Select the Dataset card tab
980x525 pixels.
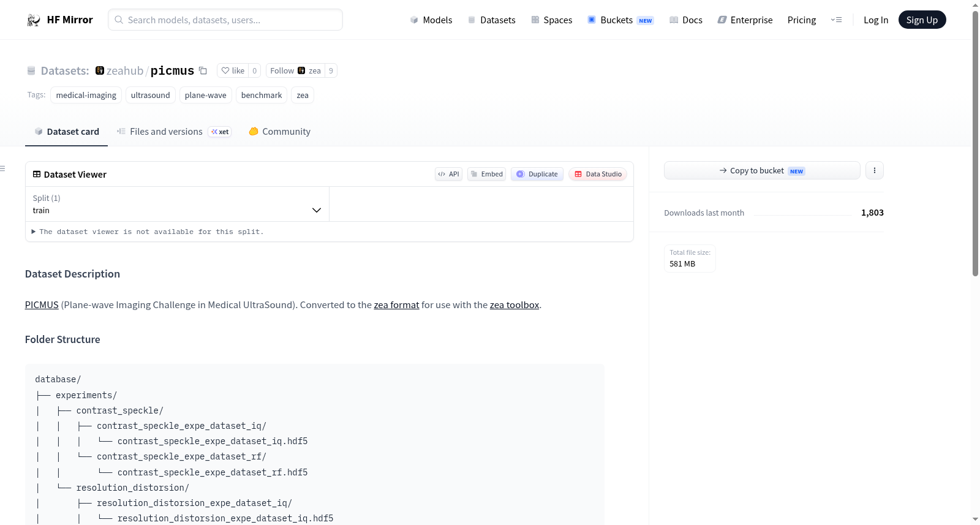click(x=67, y=132)
